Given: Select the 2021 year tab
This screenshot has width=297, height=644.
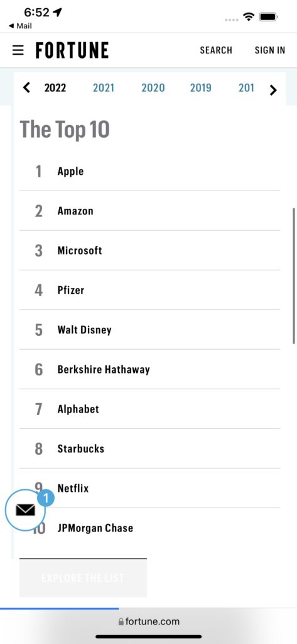Looking at the screenshot, I should 104,87.
